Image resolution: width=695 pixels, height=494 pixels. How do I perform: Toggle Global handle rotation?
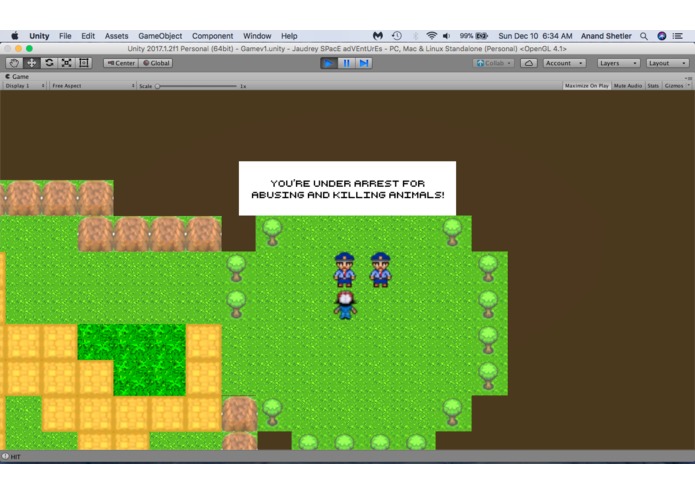click(156, 63)
